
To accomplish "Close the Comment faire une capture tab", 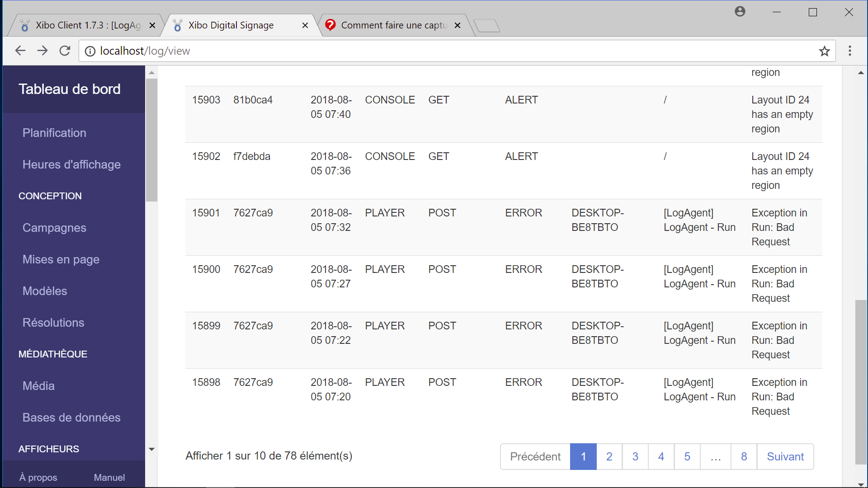I will point(458,25).
